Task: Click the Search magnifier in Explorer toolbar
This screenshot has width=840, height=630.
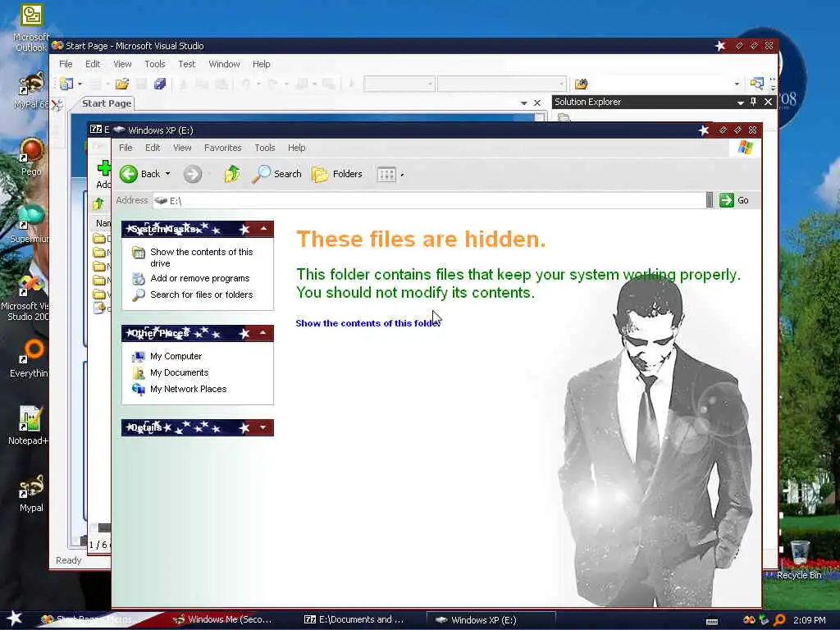Action: (262, 174)
